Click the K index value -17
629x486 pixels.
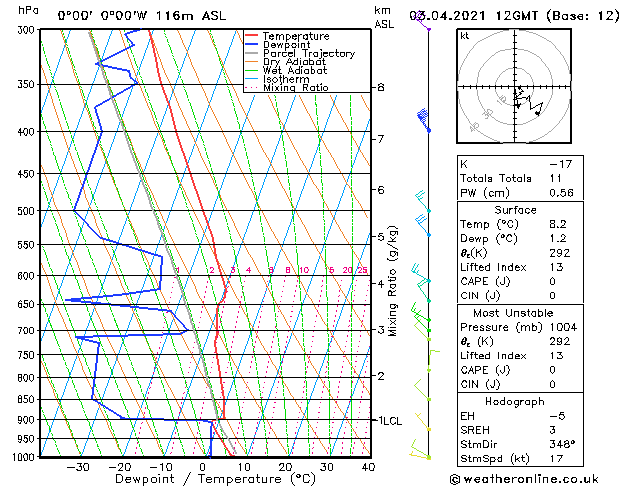pyautogui.click(x=560, y=164)
